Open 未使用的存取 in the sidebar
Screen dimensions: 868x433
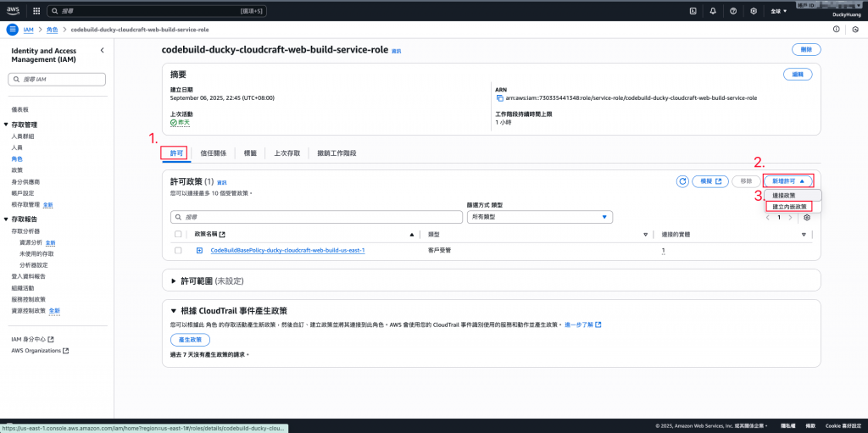tap(36, 253)
